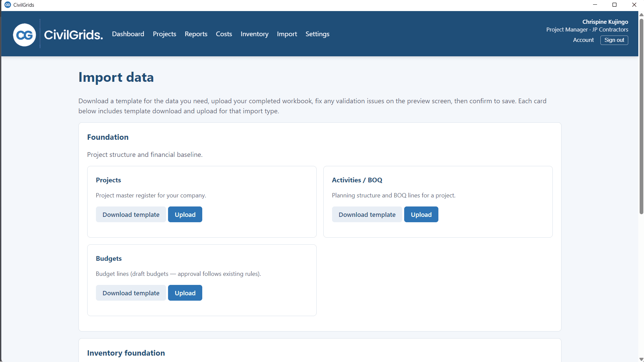Viewport: 644px width, 362px height.
Task: Download the Activities / BOQ template
Action: coord(367,215)
